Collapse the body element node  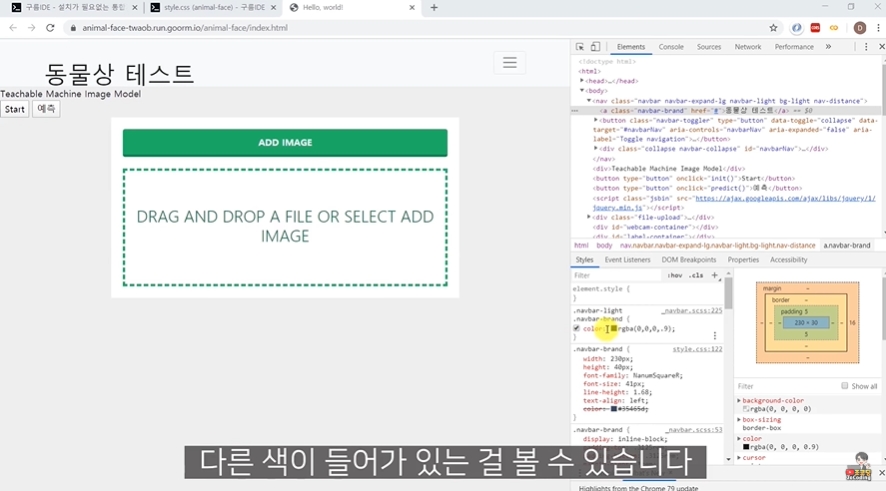(582, 90)
